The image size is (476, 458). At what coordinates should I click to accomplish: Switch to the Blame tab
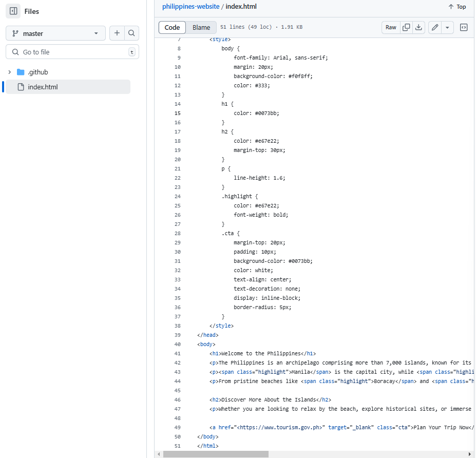click(201, 27)
